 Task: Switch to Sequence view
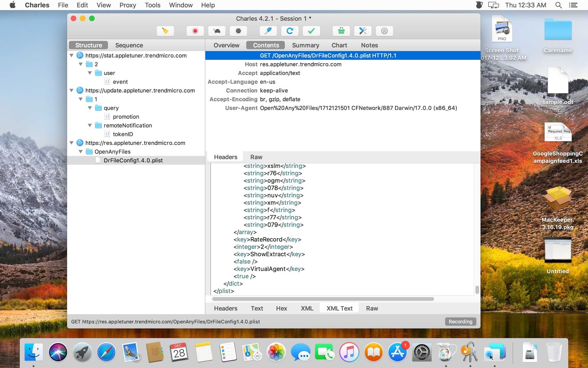[129, 45]
